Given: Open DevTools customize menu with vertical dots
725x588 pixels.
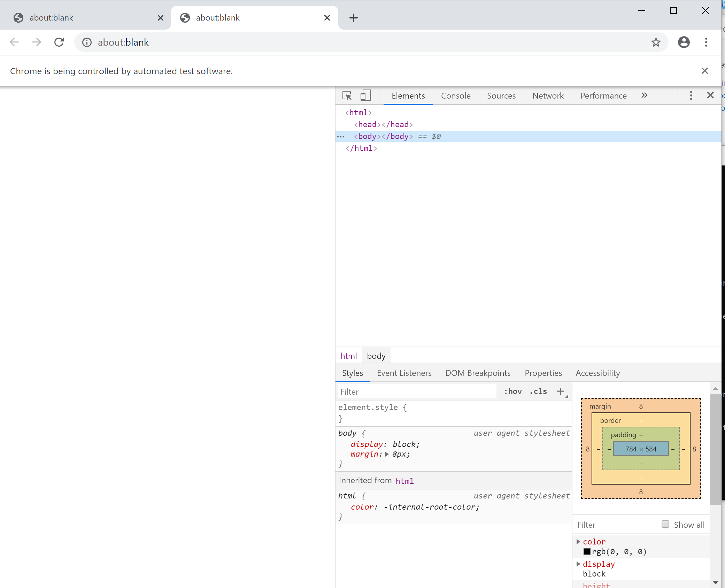Looking at the screenshot, I should click(x=691, y=95).
